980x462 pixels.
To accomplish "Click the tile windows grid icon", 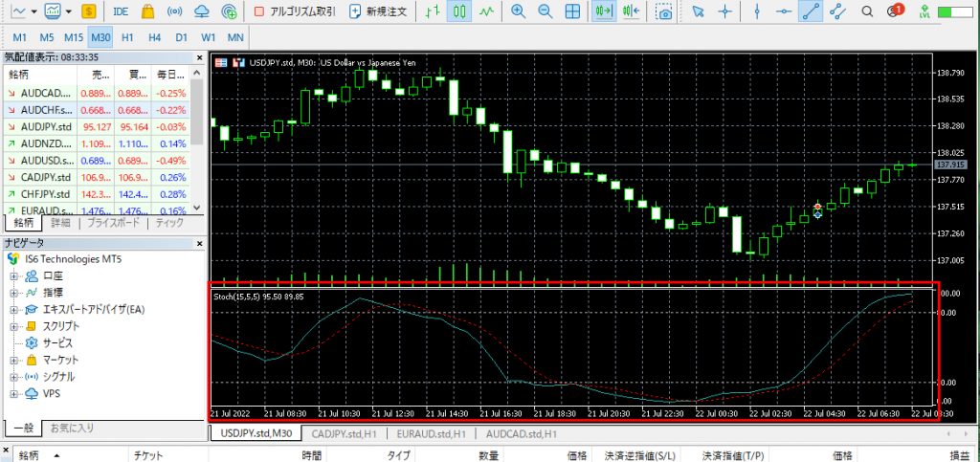I will [572, 11].
